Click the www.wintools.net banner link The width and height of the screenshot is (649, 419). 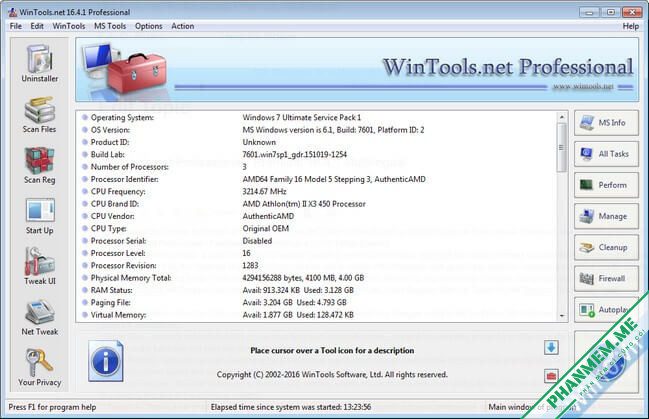(583, 86)
